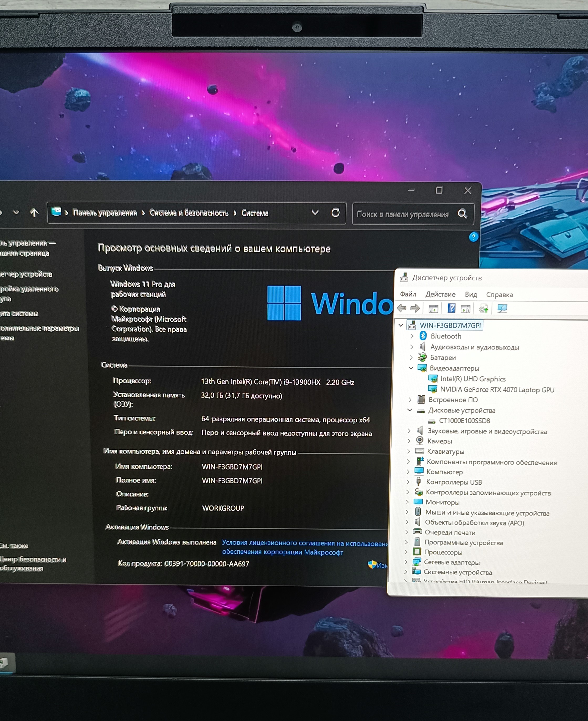
Task: Open the Файл menu in Device Manager
Action: point(408,294)
